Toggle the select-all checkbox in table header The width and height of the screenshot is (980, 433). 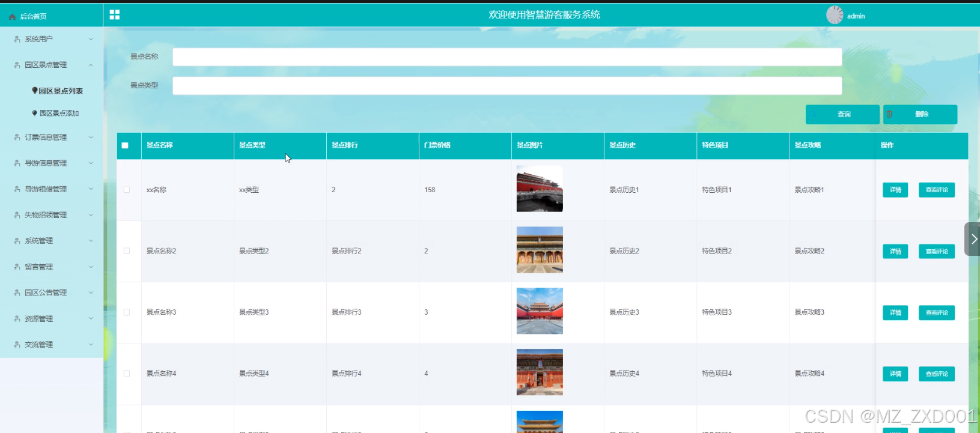(125, 145)
